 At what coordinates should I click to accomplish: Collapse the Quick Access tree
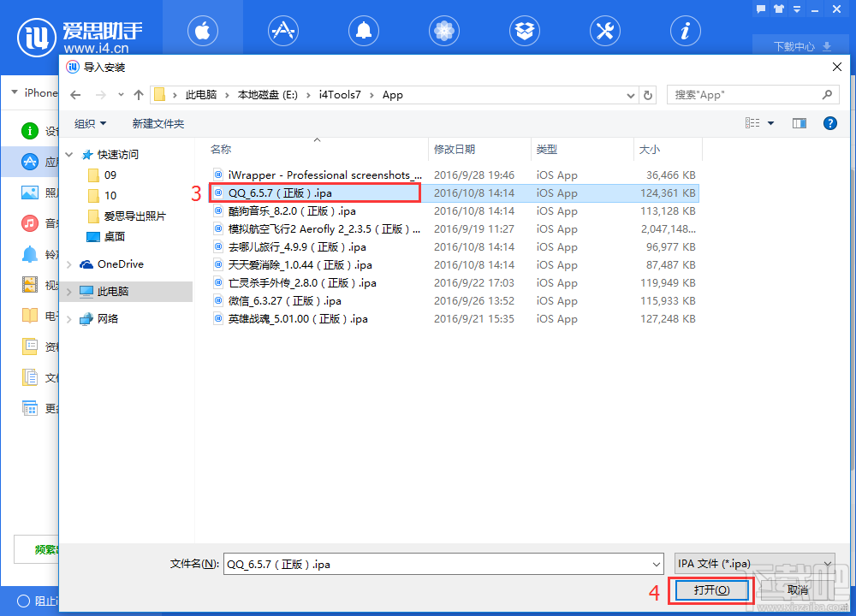pos(68,155)
